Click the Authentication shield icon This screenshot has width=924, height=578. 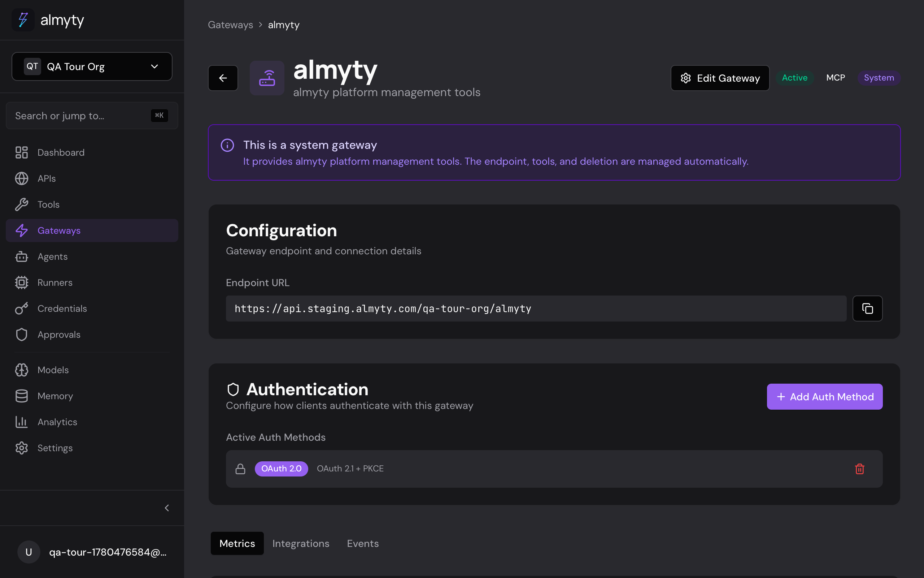coord(233,389)
